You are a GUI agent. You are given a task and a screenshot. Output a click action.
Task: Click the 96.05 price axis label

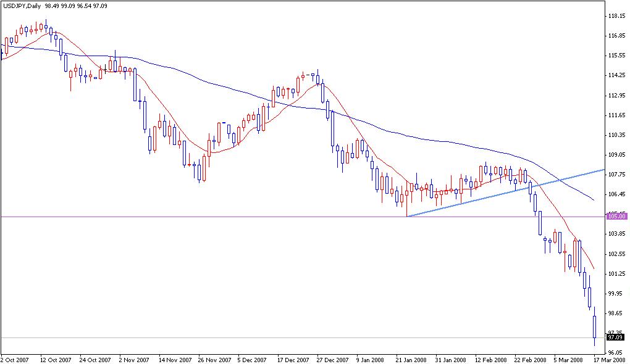pyautogui.click(x=616, y=351)
